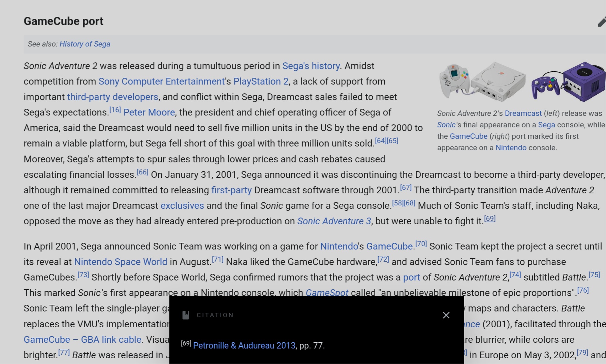606x364 pixels.
Task: Open the Dreamcast link in the image caption
Action: click(x=523, y=113)
